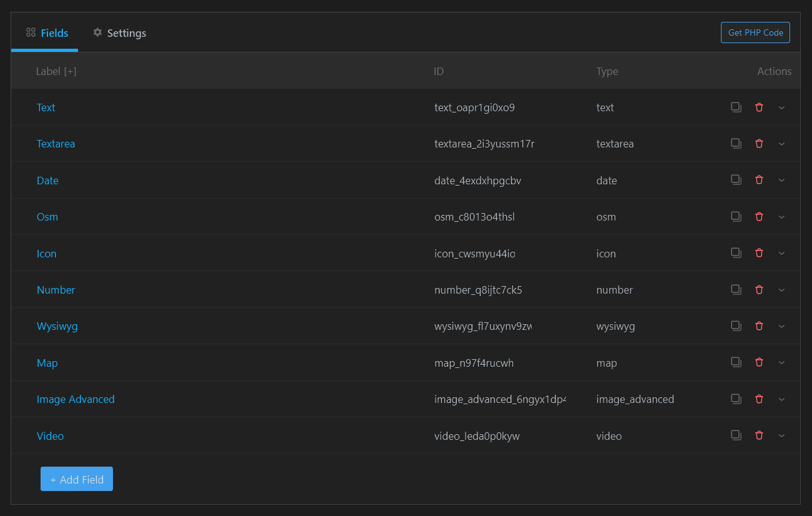Duplicate the Icon field row
The image size is (812, 516).
736,253
